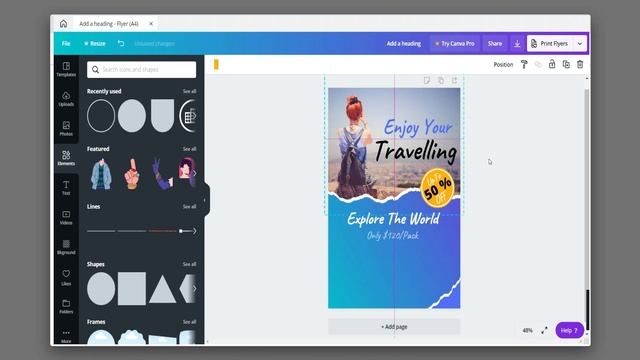The image size is (640, 360).
Task: Duplicate the selected element
Action: point(566,64)
